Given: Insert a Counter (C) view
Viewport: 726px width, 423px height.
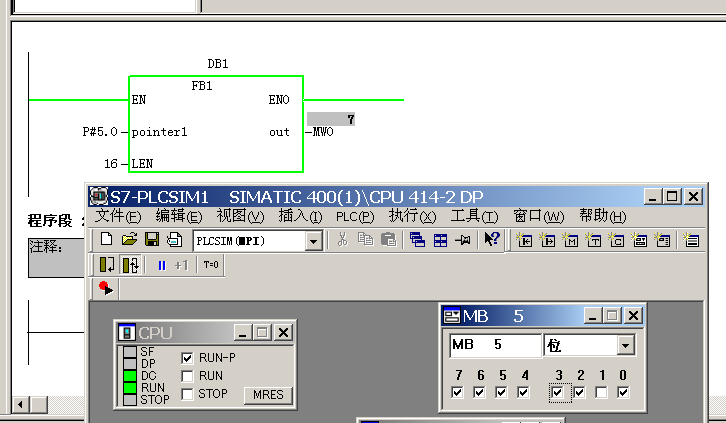Looking at the screenshot, I should click(x=616, y=240).
